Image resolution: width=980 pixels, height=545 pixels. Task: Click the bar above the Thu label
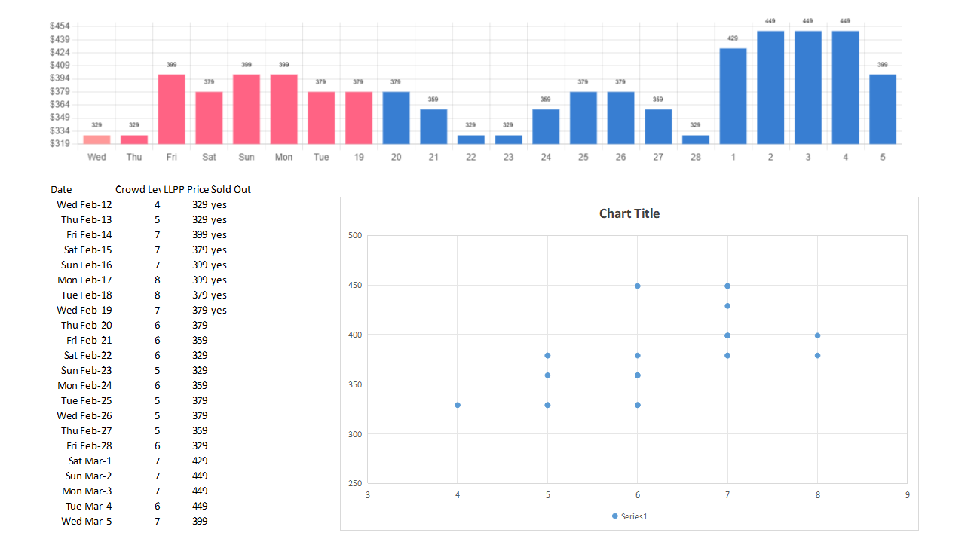[x=134, y=139]
